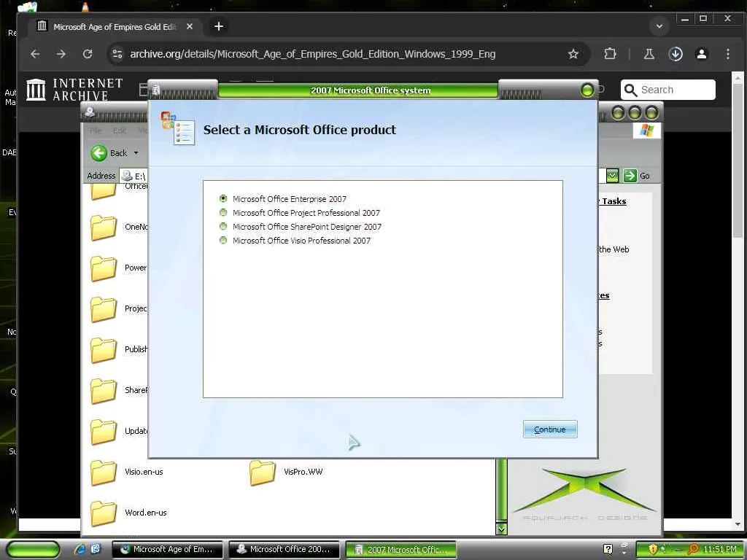This screenshot has height=560, width=747.
Task: Reload the archive.org page
Action: (88, 54)
